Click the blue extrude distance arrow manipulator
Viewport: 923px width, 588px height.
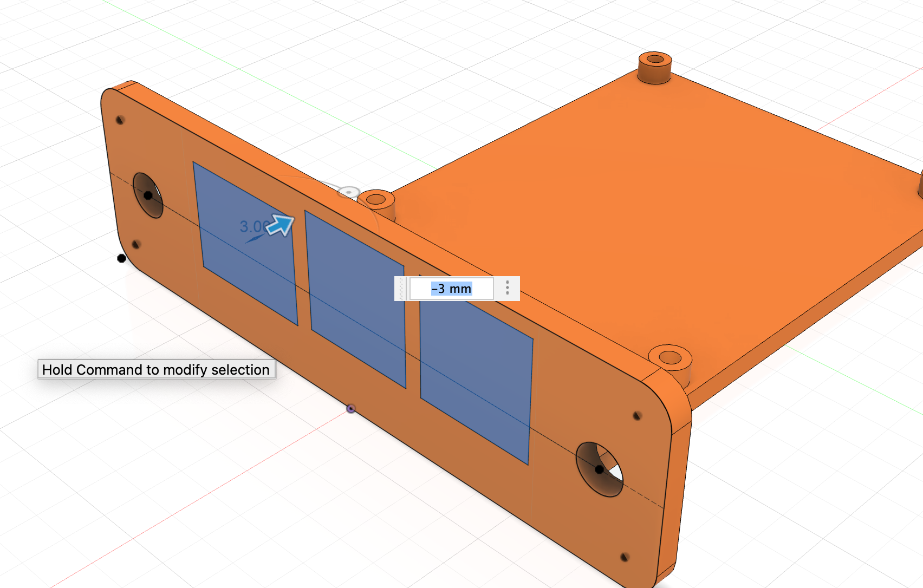point(281,225)
